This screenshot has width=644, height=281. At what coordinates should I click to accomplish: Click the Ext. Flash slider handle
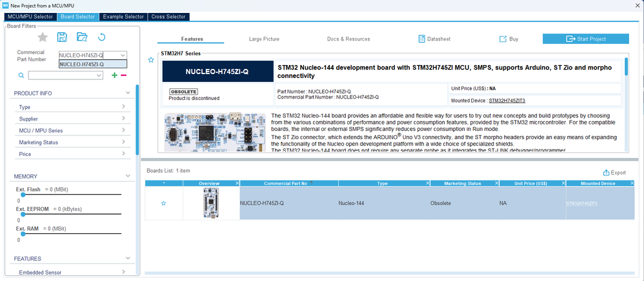(x=23, y=195)
